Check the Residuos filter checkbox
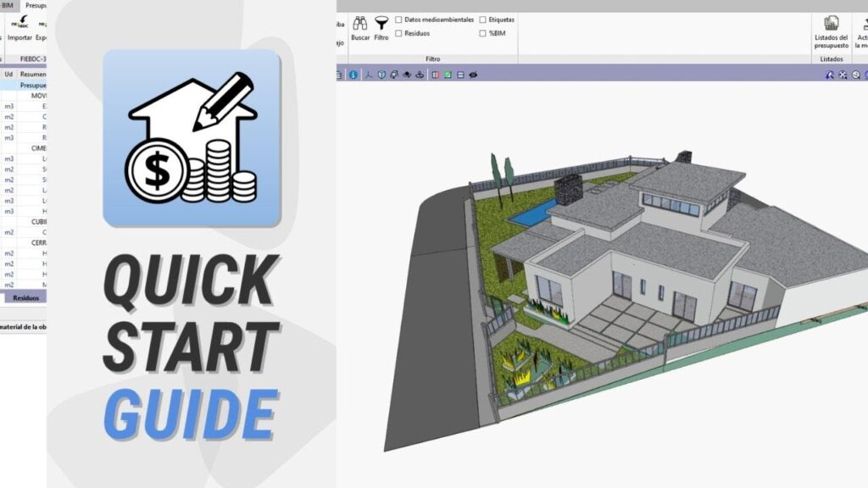The height and width of the screenshot is (488, 868). click(399, 33)
